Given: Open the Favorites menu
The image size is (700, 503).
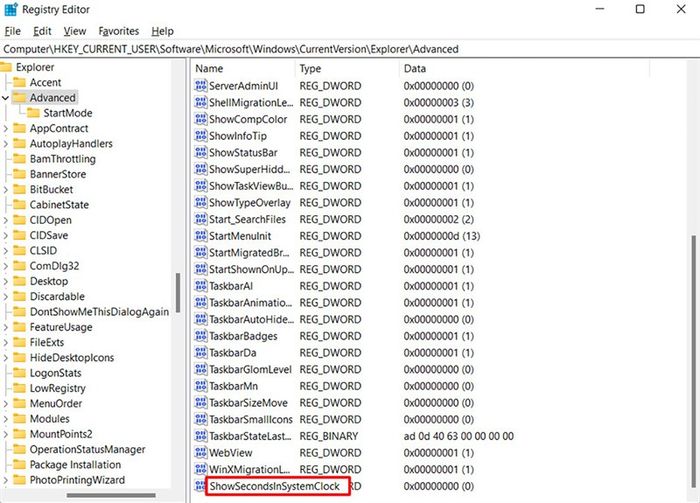Looking at the screenshot, I should (x=119, y=31).
